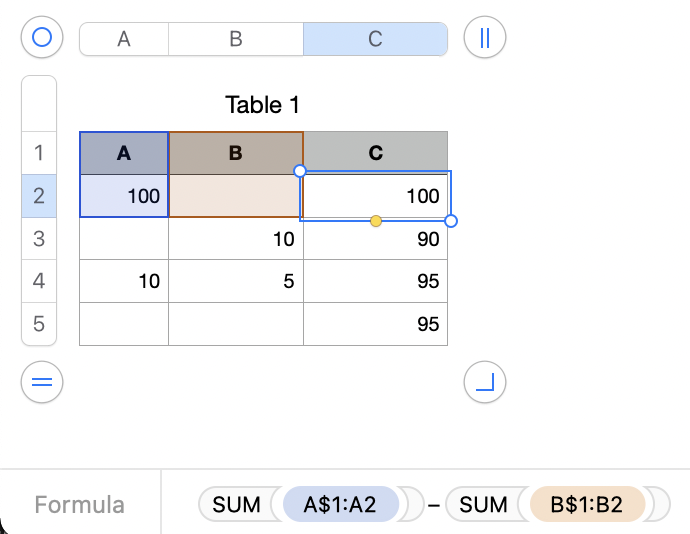Click the A$1:A2 range token
This screenshot has width=690, height=534.
341,505
